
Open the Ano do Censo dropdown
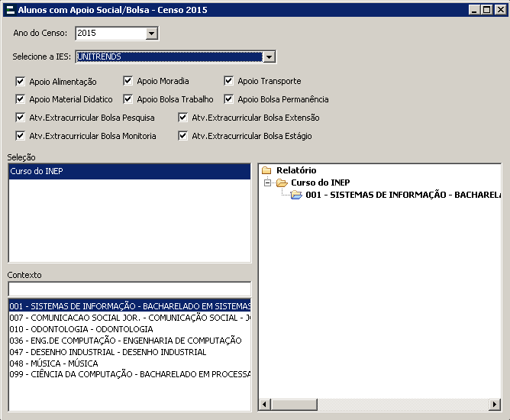(x=151, y=34)
